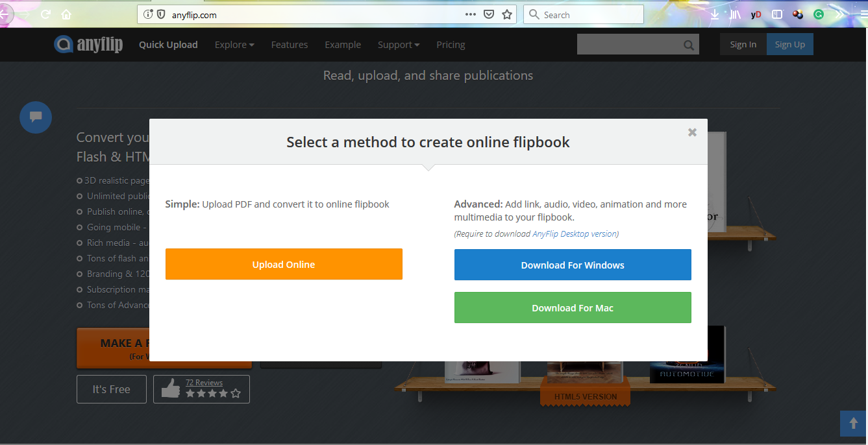Open the colored balls extension icon

coord(798,14)
